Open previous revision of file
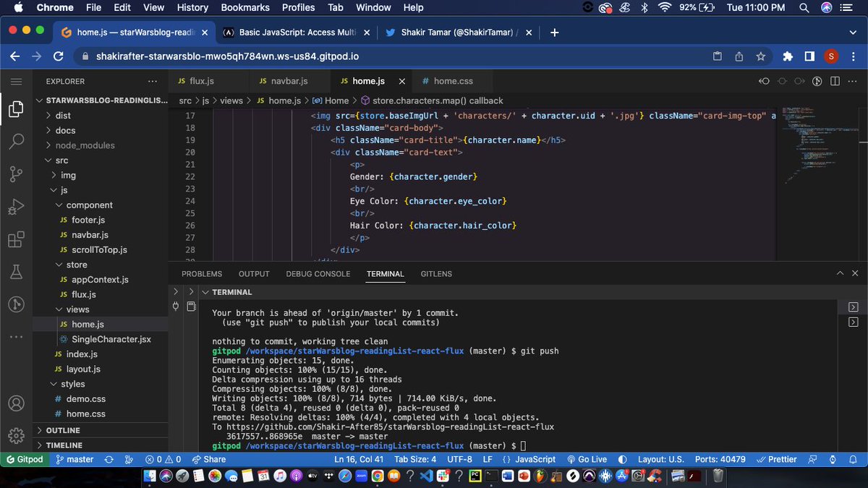This screenshot has width=868, height=488. coord(764,82)
